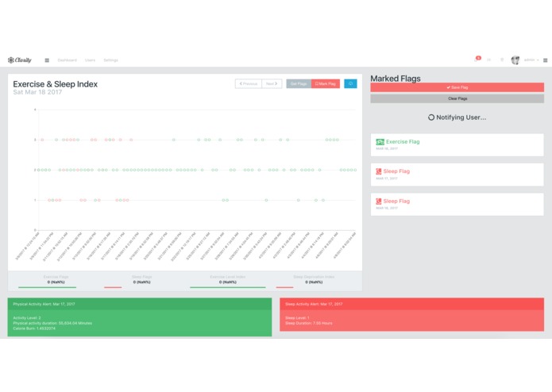Click the Save Flag button

point(457,87)
